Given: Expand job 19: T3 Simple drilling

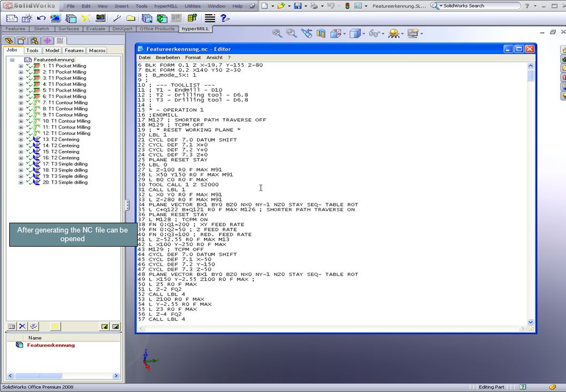Looking at the screenshot, I should 21,176.
